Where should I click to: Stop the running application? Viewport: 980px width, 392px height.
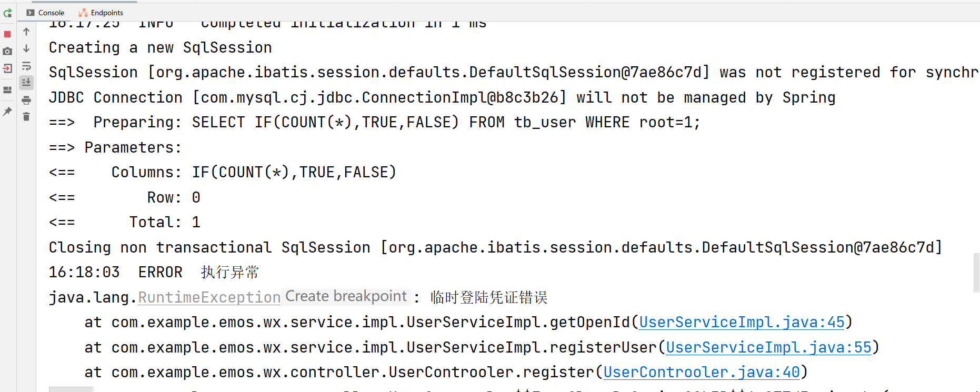click(7, 34)
